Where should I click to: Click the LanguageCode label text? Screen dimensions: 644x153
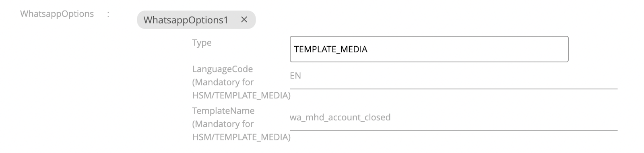point(223,69)
